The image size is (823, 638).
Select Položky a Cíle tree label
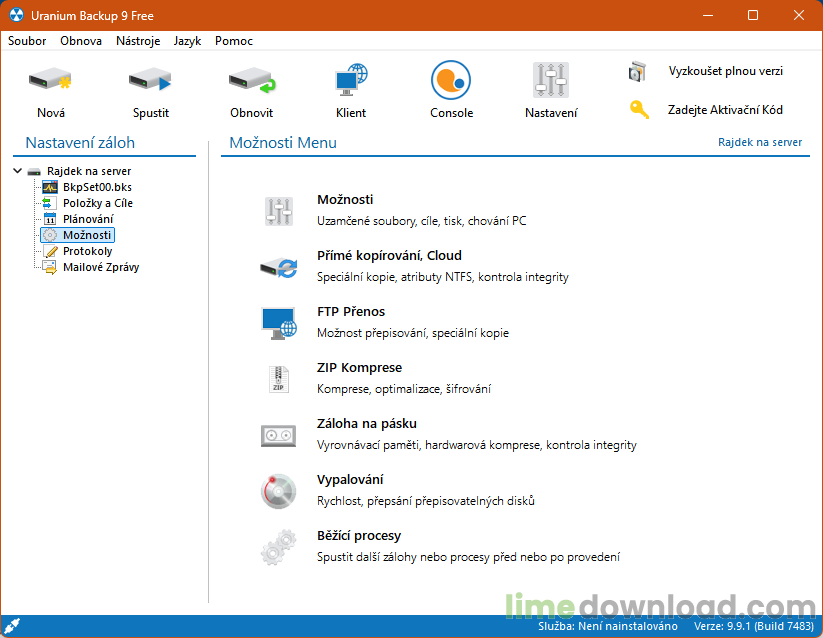click(x=98, y=203)
